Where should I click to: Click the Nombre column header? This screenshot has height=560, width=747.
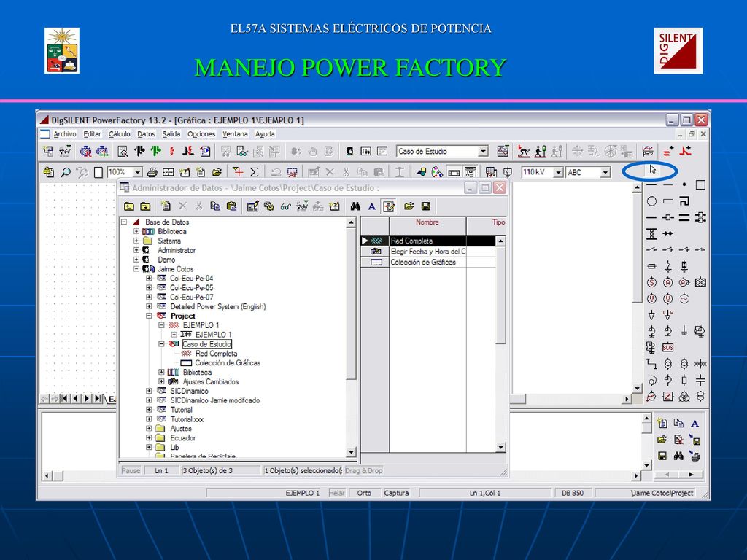pos(427,222)
